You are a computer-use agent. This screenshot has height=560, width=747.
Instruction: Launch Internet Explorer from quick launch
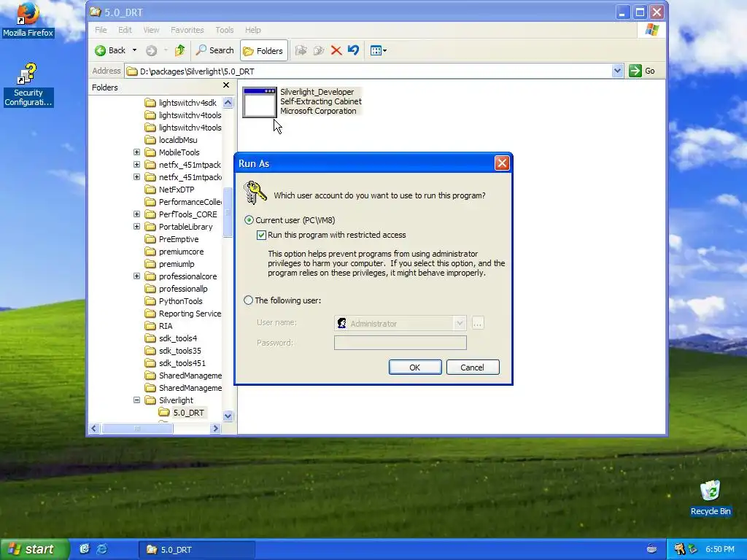pos(102,550)
